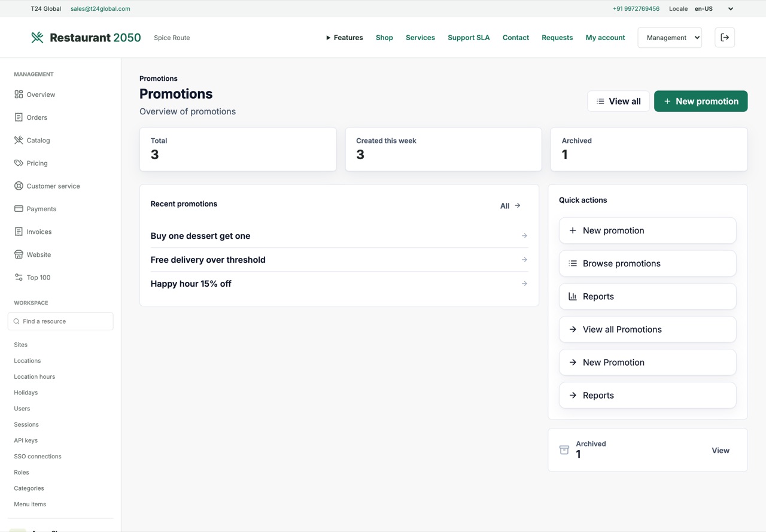Click New Promotion arrow quick action
The width and height of the screenshot is (766, 532).
click(x=648, y=362)
